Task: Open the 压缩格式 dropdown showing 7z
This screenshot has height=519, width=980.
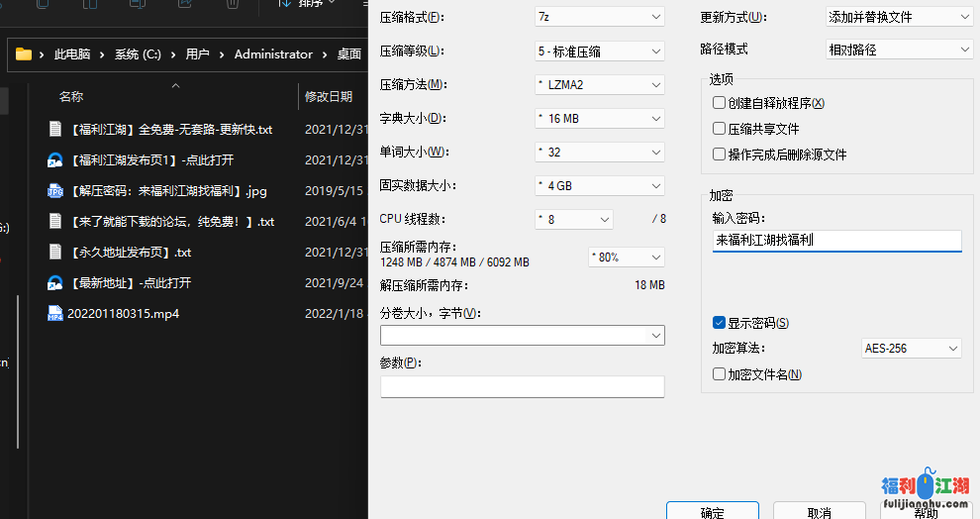Action: [599, 17]
